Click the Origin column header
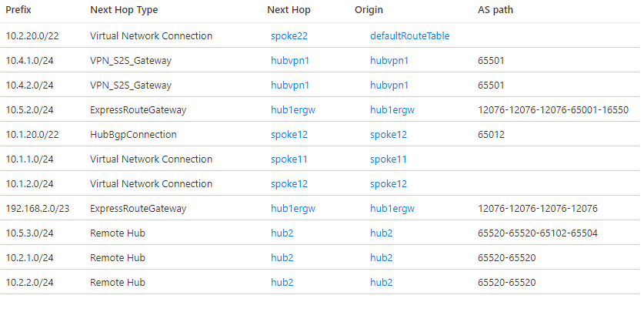This screenshot has height=312, width=644. click(x=369, y=10)
